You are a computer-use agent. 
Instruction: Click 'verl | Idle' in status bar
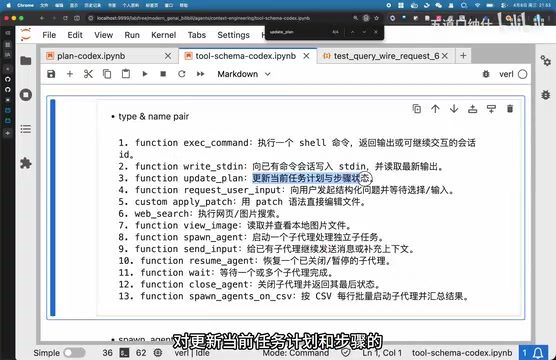point(192,353)
